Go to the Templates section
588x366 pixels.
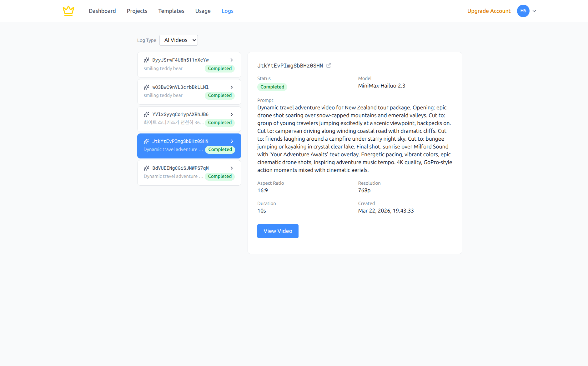point(171,11)
